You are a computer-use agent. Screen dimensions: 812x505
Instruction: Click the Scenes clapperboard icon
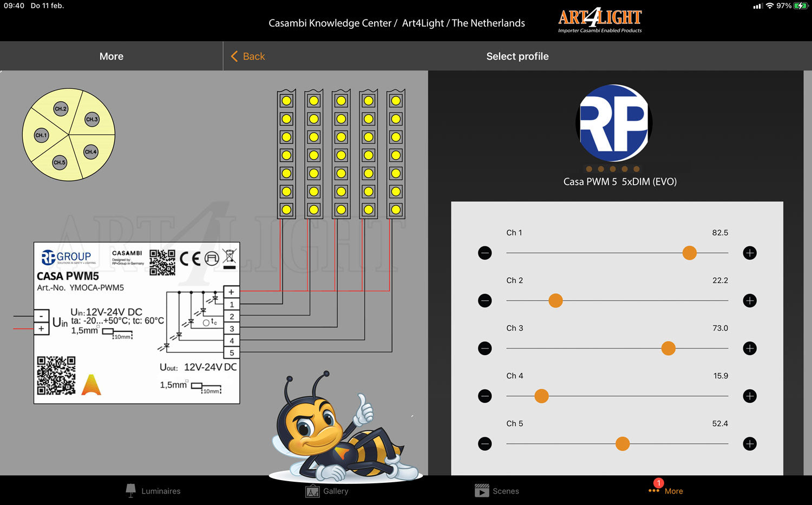tap(482, 490)
